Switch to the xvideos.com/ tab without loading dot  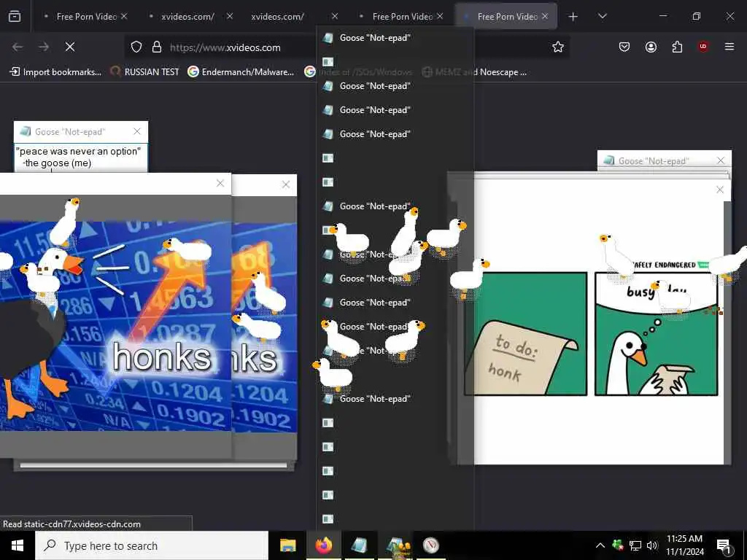(x=278, y=17)
